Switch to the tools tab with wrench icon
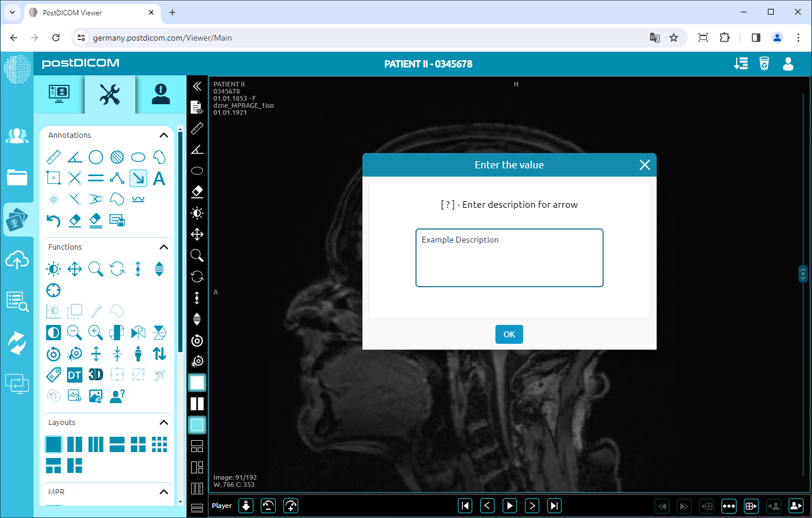 pos(110,94)
